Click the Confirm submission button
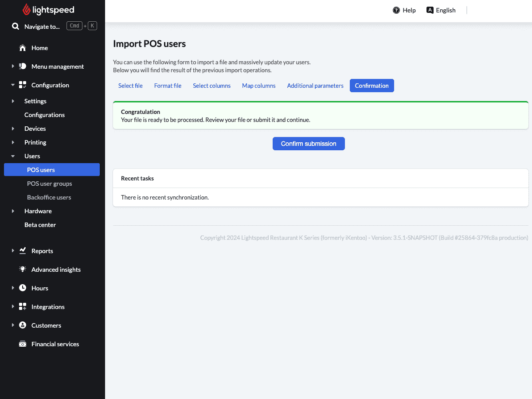 tap(309, 144)
